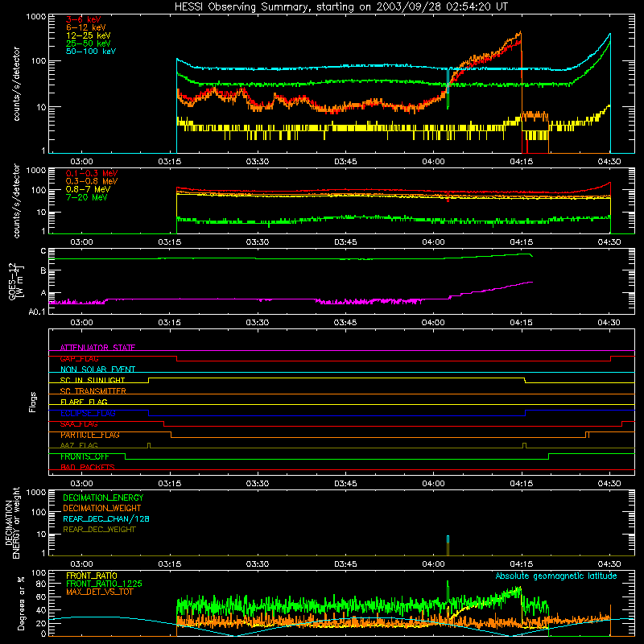The width and height of the screenshot is (644, 644).
Task: Click the Flags vertical axis title
Action: (x=32, y=402)
